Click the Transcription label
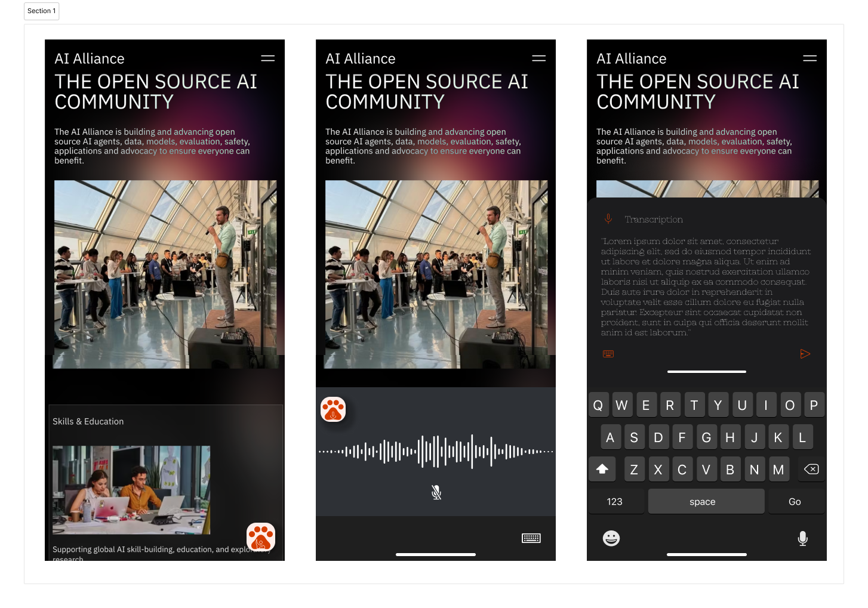Image resolution: width=868 pixels, height=608 pixels. point(654,220)
